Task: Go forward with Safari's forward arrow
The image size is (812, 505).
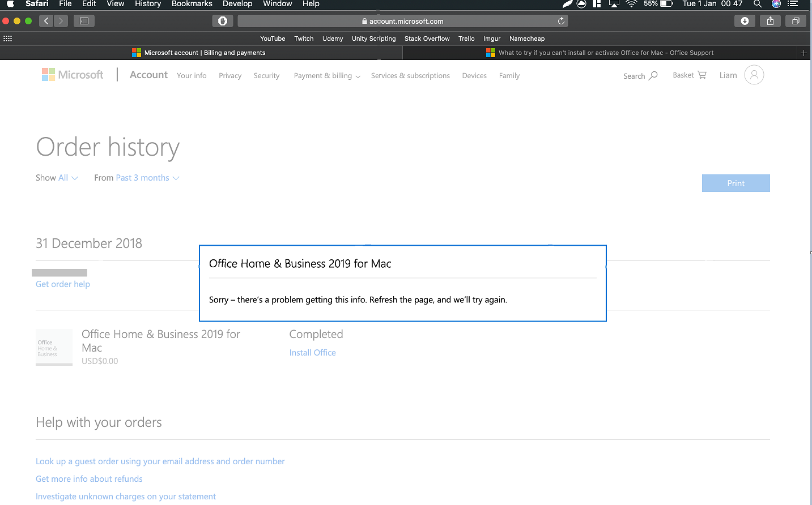Action: (x=61, y=21)
